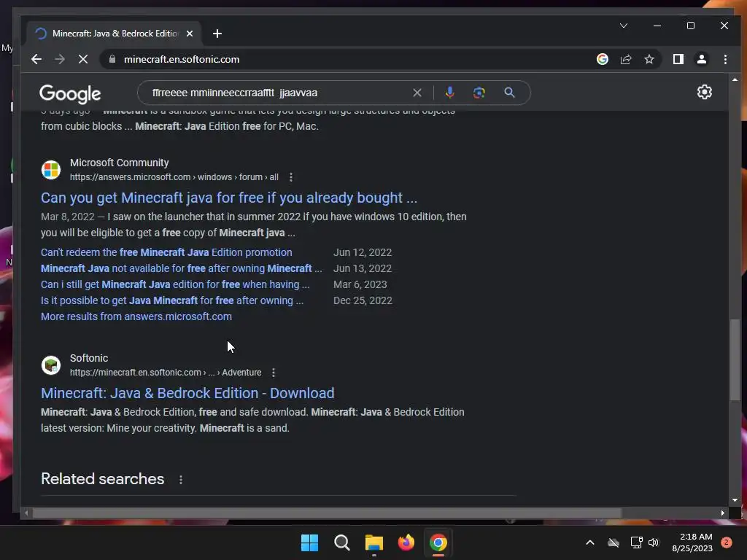The height and width of the screenshot is (560, 747).
Task: Click the vertical scrollbar thumb
Action: (x=735, y=359)
